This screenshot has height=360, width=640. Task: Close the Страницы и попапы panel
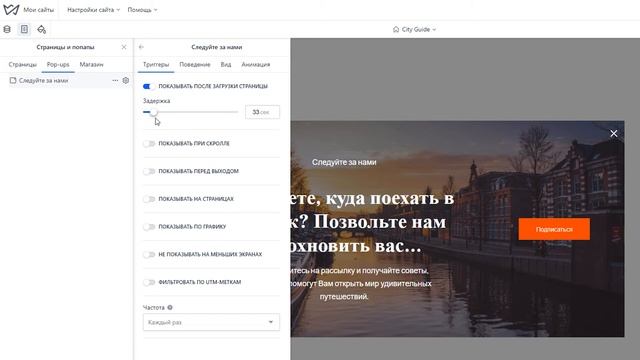click(124, 47)
